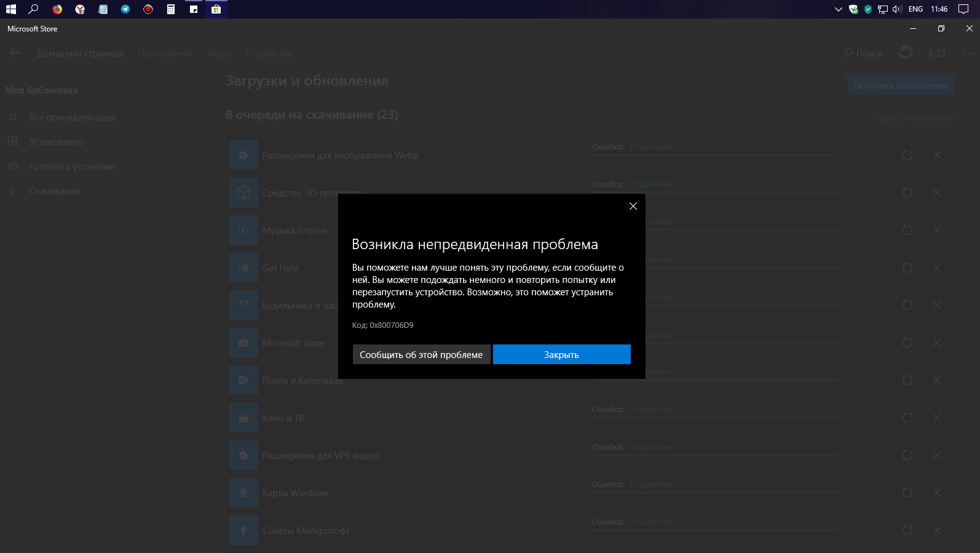Click Webp image extensions app icon
Screen dimensions: 980x553
[x=243, y=155]
